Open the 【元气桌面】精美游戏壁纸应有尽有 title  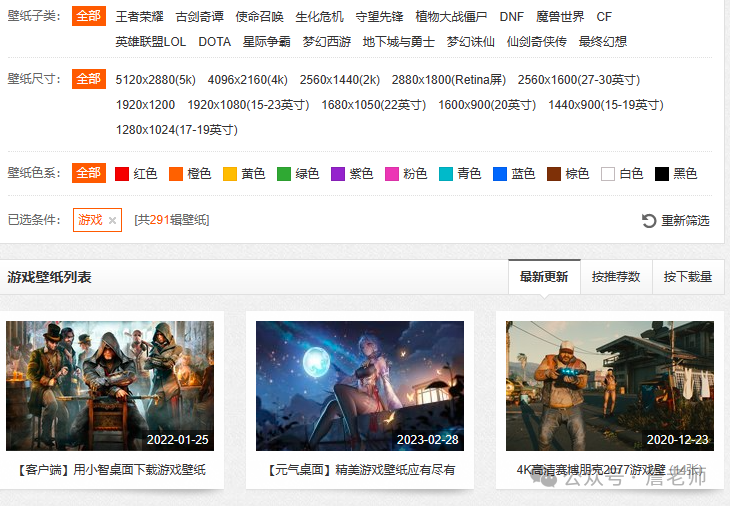tap(360, 470)
